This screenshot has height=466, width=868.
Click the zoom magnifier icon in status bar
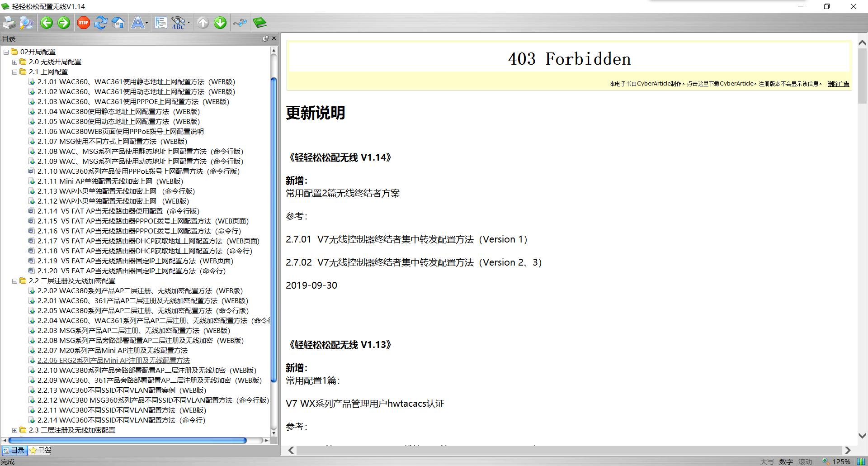[x=826, y=461]
